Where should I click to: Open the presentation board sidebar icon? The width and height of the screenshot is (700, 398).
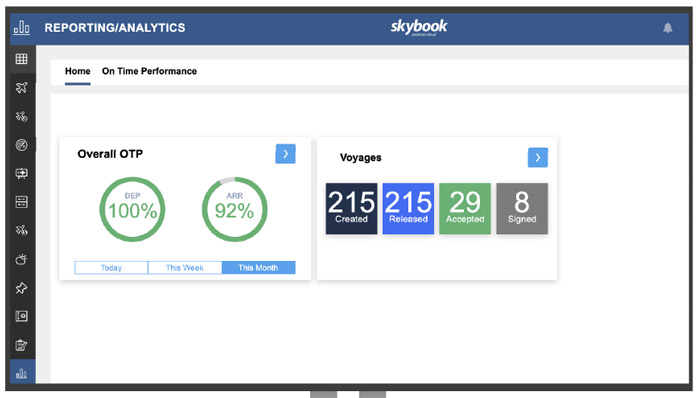[x=21, y=174]
